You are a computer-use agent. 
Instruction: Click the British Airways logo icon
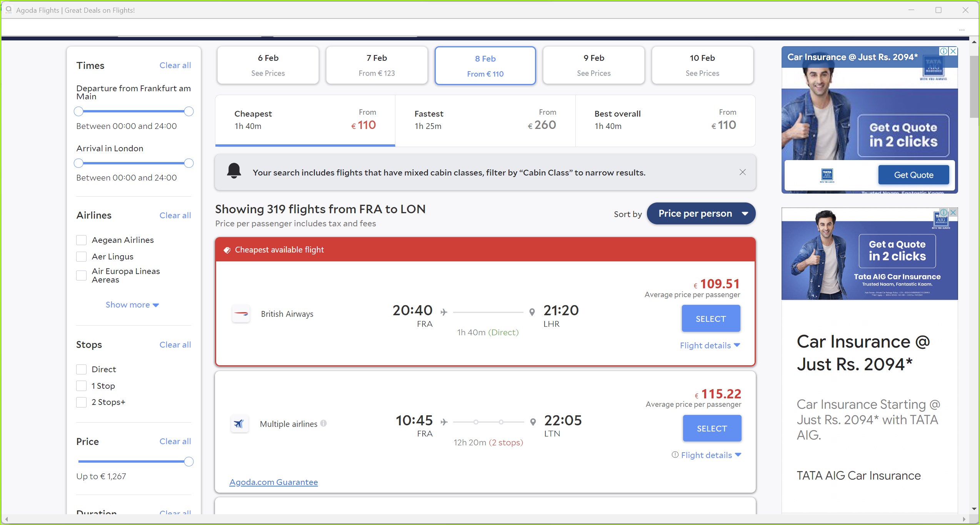(x=241, y=314)
